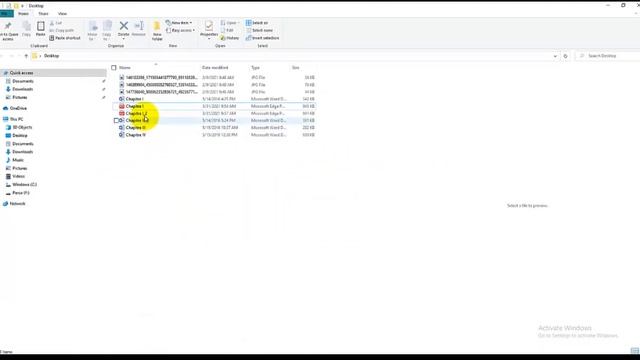This screenshot has width=640, height=360.
Task: Go up one folder level arrow
Action: tap(26, 56)
